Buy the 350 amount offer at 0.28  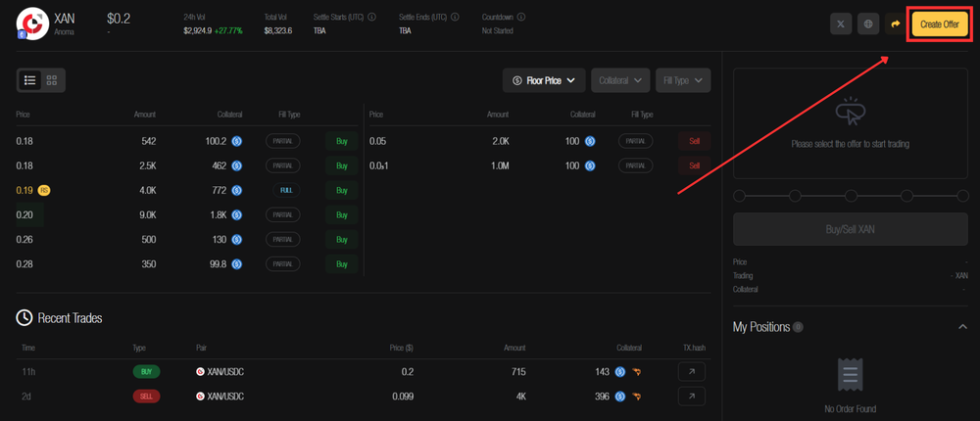click(x=342, y=264)
